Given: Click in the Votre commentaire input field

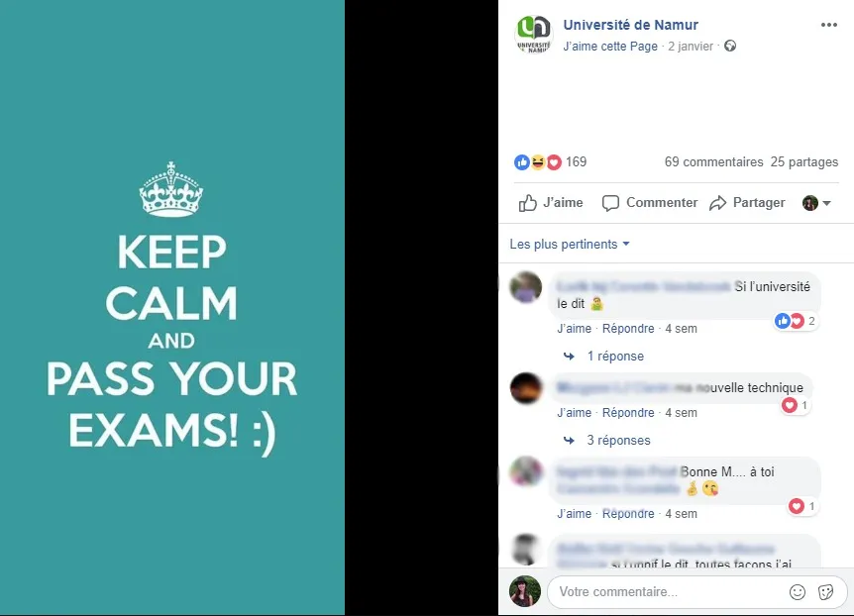Looking at the screenshot, I should click(x=667, y=592).
